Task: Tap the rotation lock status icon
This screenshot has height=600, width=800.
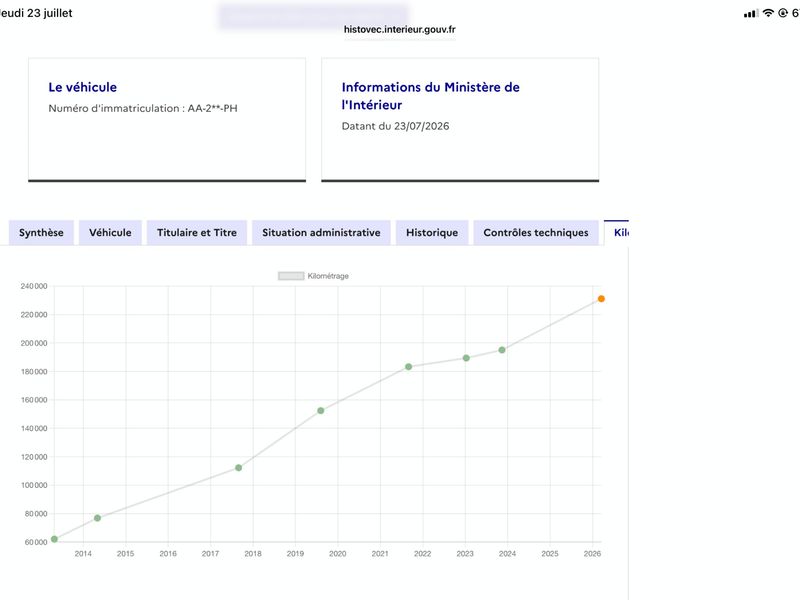Action: (x=783, y=13)
